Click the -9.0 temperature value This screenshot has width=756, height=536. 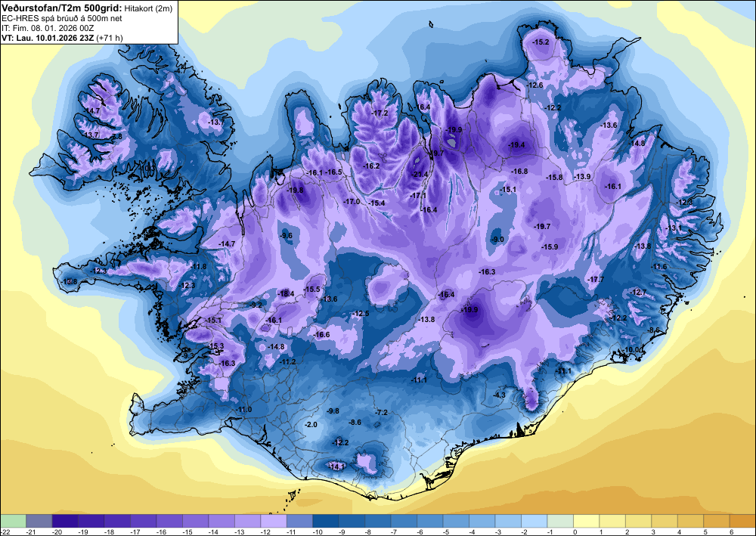click(x=497, y=240)
